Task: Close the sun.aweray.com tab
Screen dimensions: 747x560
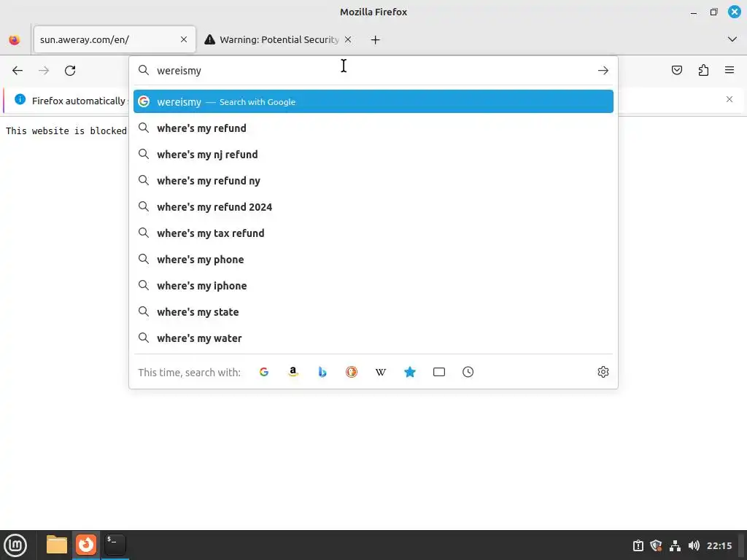Action: [x=184, y=39]
